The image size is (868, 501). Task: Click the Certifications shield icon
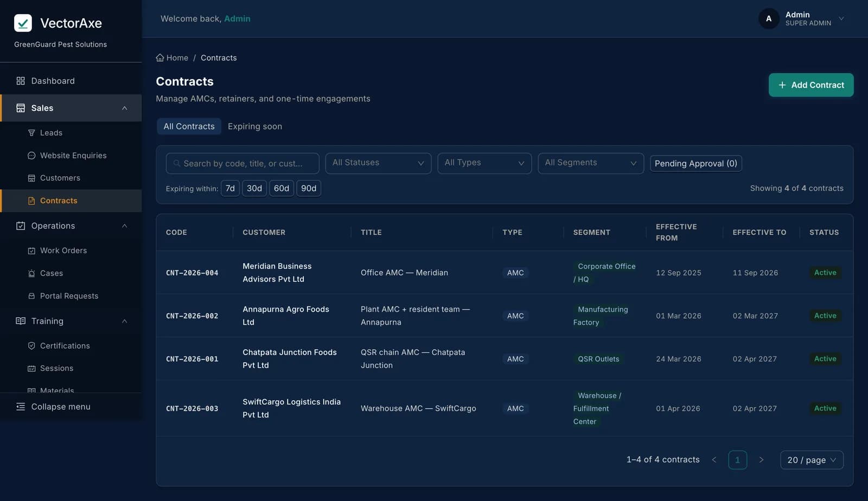(x=31, y=346)
